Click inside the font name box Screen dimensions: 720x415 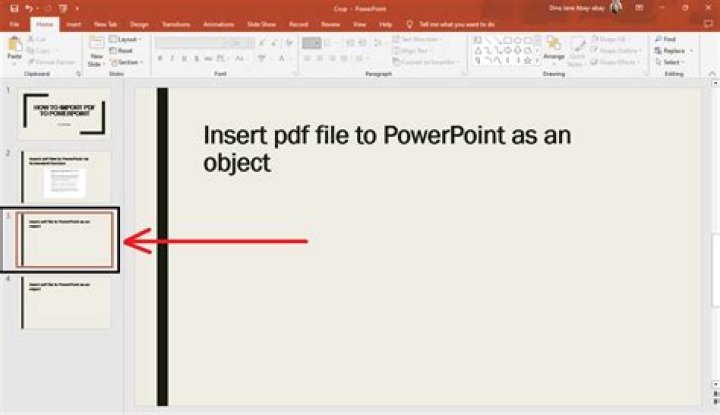190,43
